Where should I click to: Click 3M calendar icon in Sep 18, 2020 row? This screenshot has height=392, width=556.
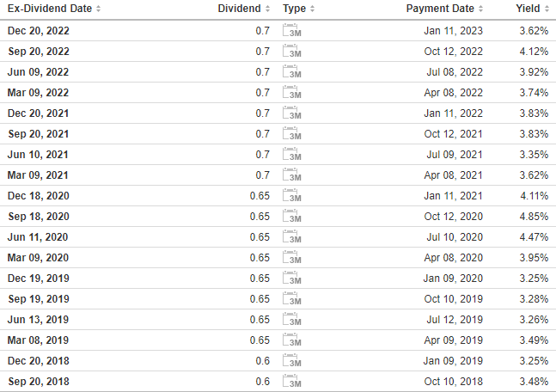292,216
